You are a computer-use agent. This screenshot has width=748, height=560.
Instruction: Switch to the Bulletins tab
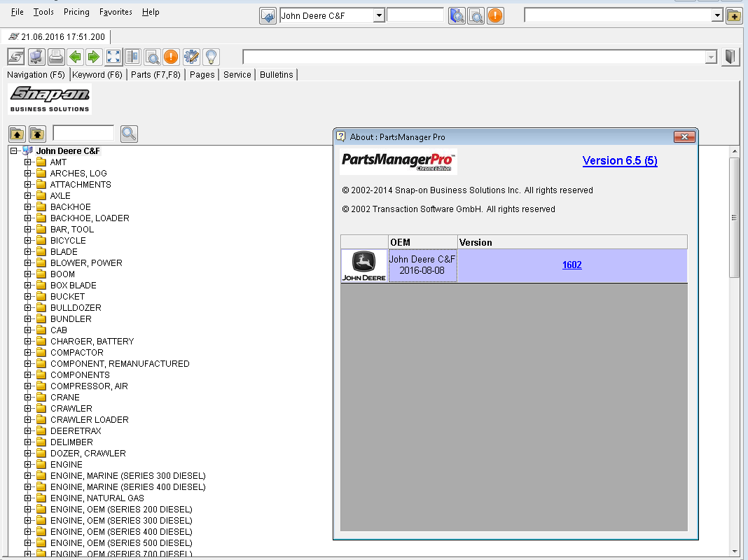[x=276, y=74]
